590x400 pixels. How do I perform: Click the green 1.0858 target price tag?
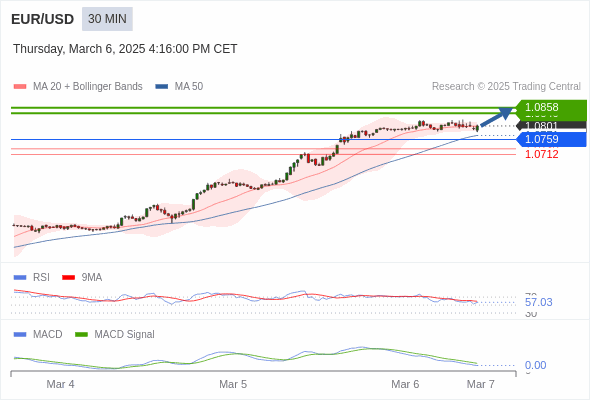pyautogui.click(x=551, y=107)
